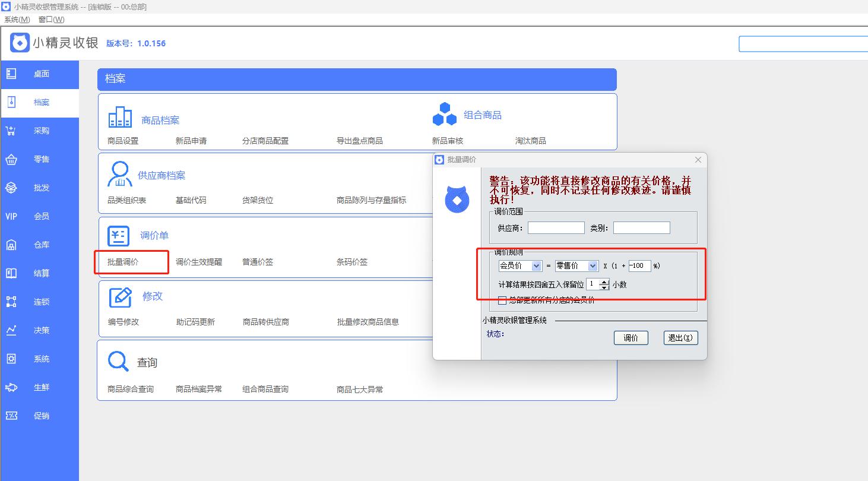868x481 pixels.
Task: Open the 结算 sidebar icon
Action: coord(11,273)
